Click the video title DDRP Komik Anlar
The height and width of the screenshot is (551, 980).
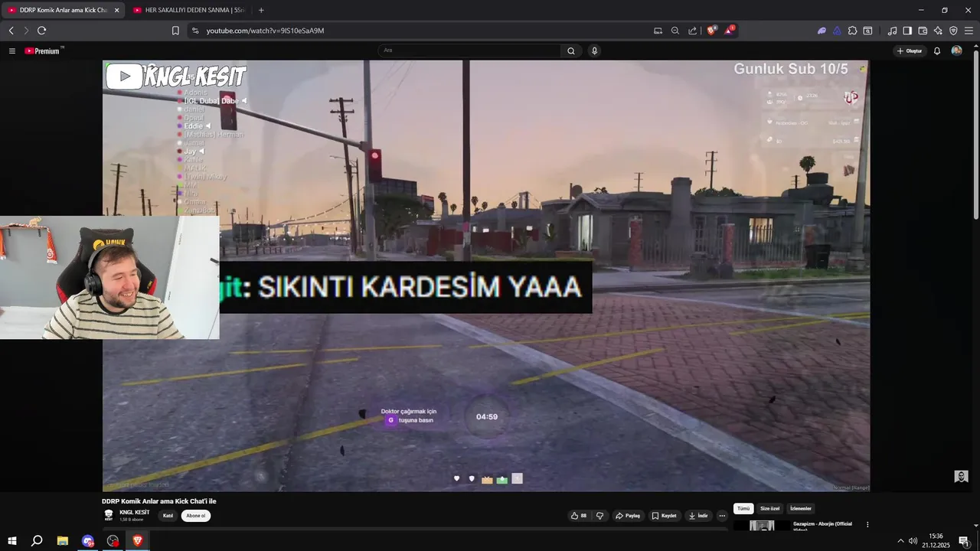pos(159,501)
